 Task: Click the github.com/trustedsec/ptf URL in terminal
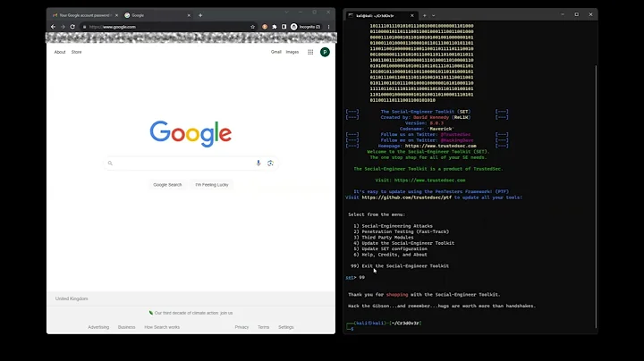(407, 197)
